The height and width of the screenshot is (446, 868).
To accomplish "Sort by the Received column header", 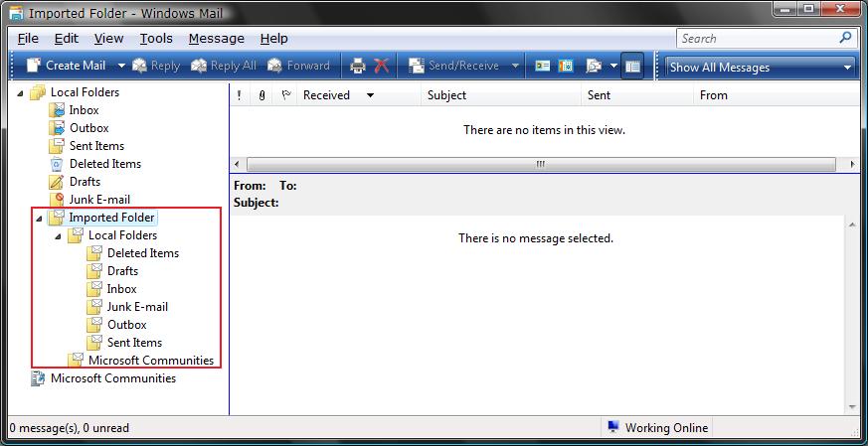I will (359, 95).
